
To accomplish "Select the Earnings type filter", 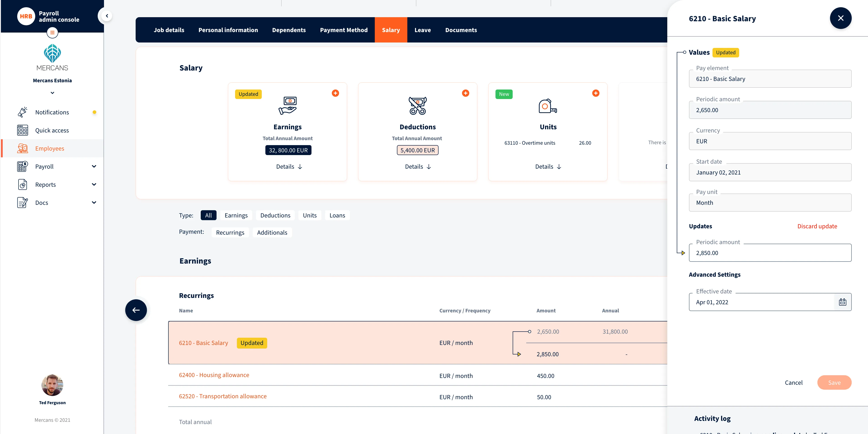I will (236, 215).
